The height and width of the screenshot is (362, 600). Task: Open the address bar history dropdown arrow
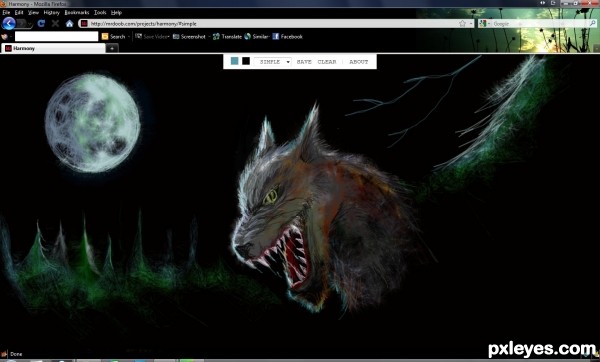pos(471,24)
